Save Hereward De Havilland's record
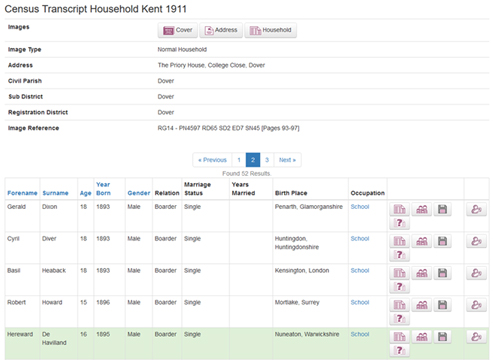Viewport: 493px width, 360px height. 442,337
